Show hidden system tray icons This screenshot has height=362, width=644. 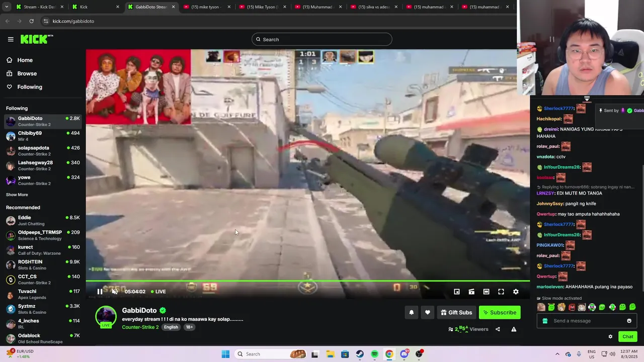[557, 354]
